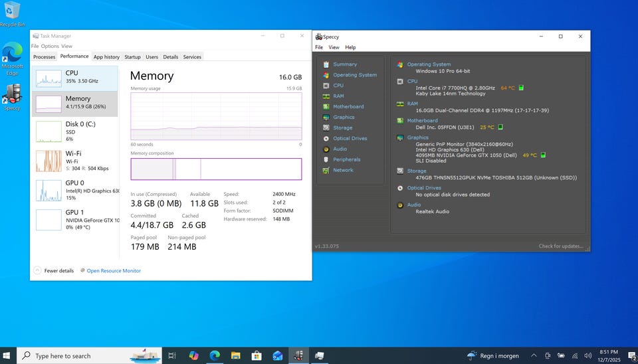Select the CPU performance graph thumbnail
The height and width of the screenshot is (364, 638).
[x=49, y=80]
